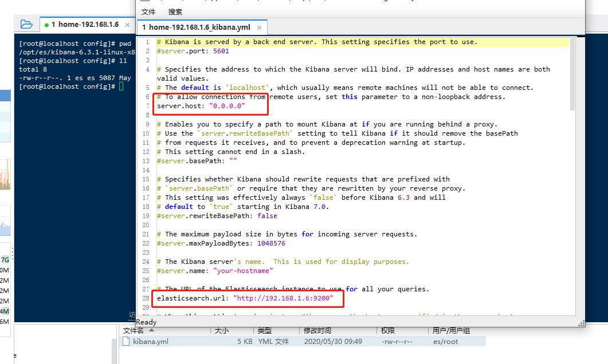Switch to the home-192.168.1.6 terminal session tab
Image resolution: width=608 pixels, height=364 pixels.
pyautogui.click(x=85, y=25)
